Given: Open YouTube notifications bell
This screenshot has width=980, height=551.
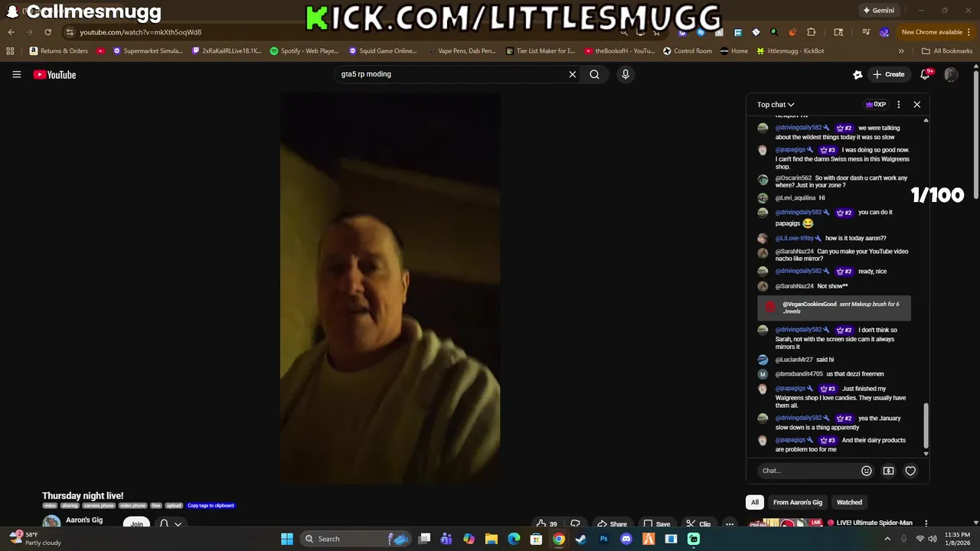Looking at the screenshot, I should (926, 74).
